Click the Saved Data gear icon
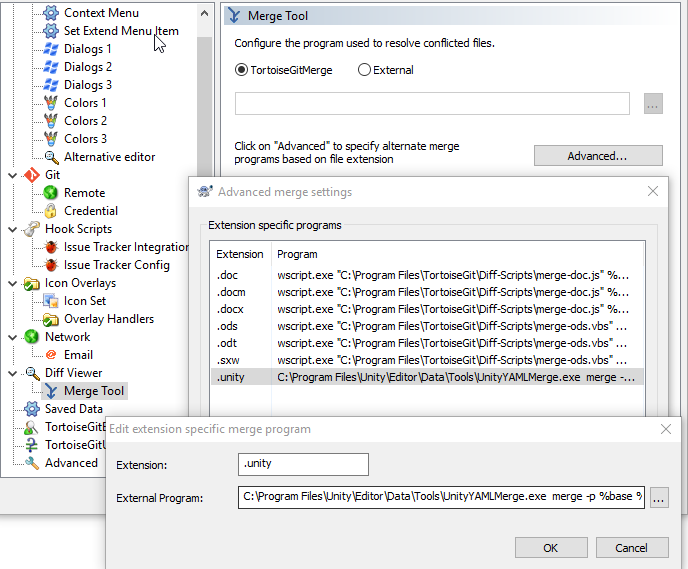Image resolution: width=688 pixels, height=569 pixels. (x=32, y=409)
